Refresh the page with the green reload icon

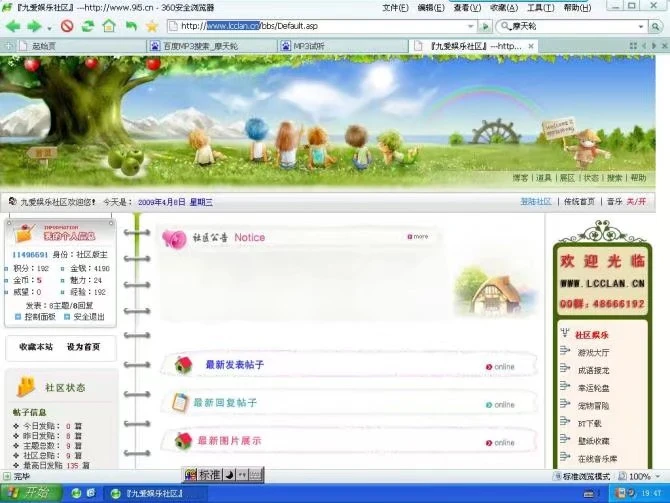[88, 26]
